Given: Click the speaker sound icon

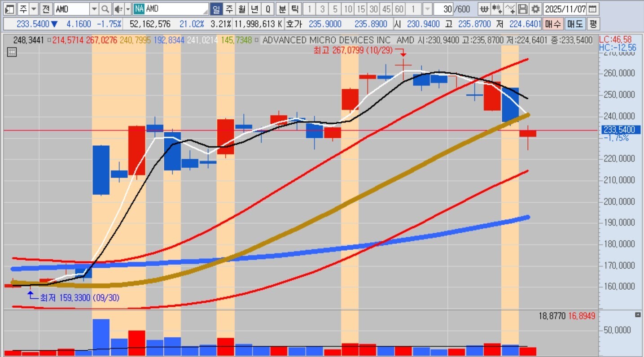Looking at the screenshot, I should [x=118, y=9].
